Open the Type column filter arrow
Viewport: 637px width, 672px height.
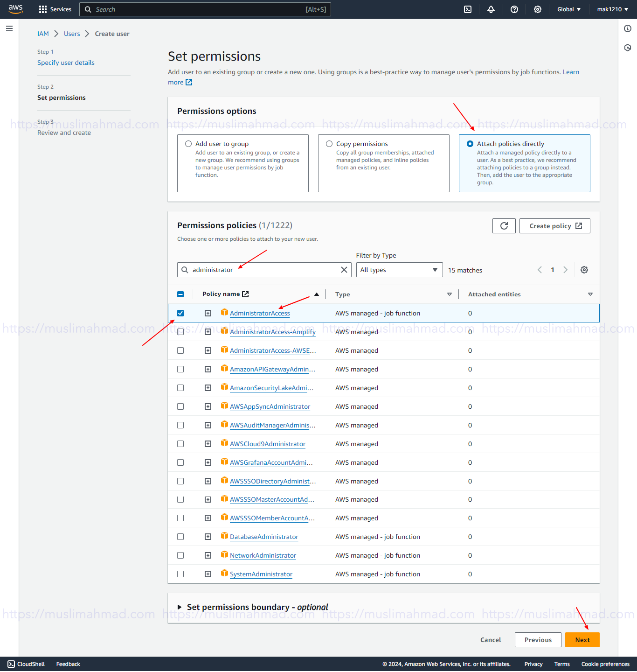point(450,294)
